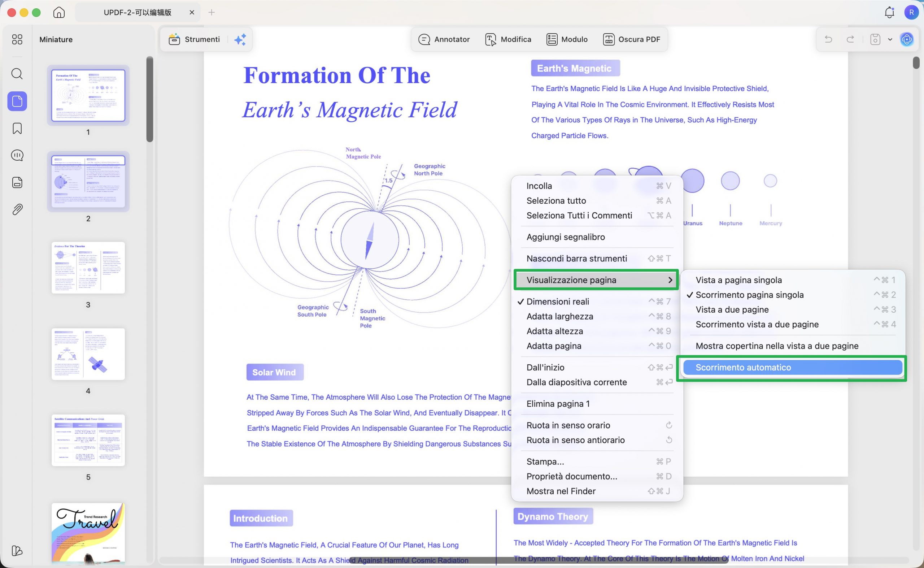Screen dimensions: 924x568
Task: Enable Scorrimento automatico
Action: click(793, 367)
